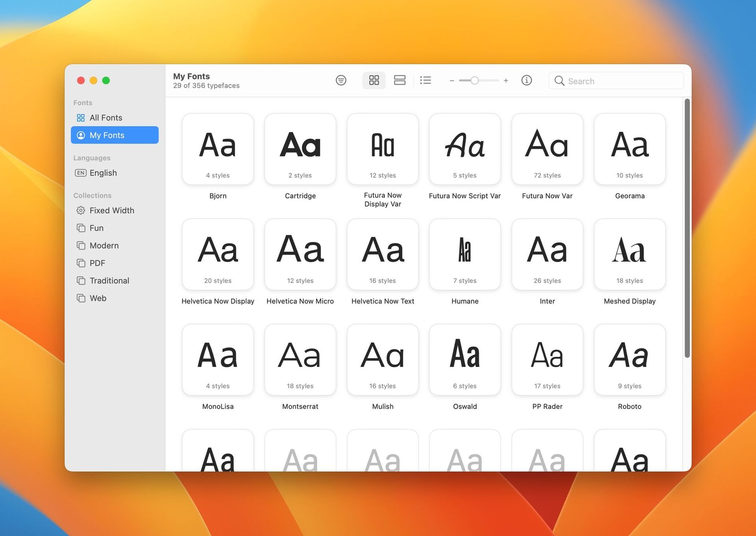This screenshot has width=756, height=536.
Task: Open the Traditional collection
Action: click(115, 281)
